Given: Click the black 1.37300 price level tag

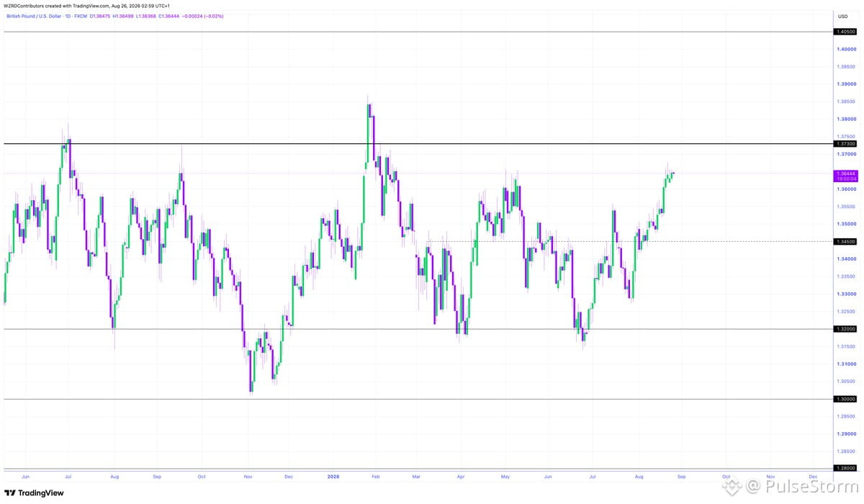Looking at the screenshot, I should pos(845,144).
